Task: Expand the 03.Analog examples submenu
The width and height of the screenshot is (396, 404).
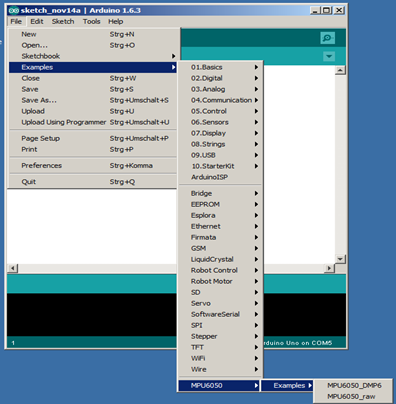Action: 220,89
